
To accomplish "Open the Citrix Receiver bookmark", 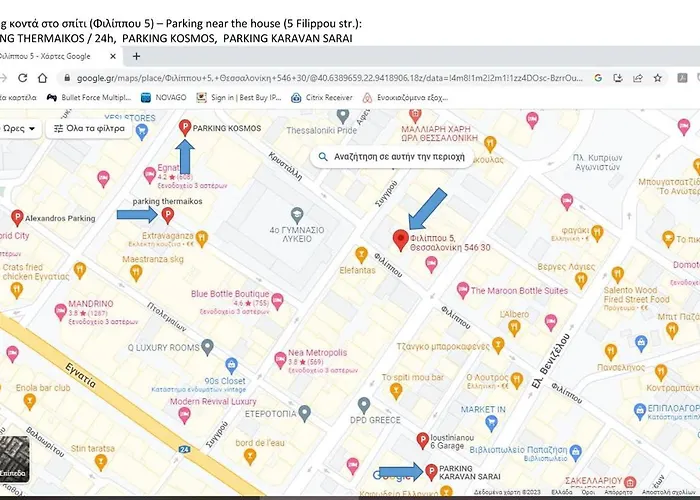I will click(322, 97).
